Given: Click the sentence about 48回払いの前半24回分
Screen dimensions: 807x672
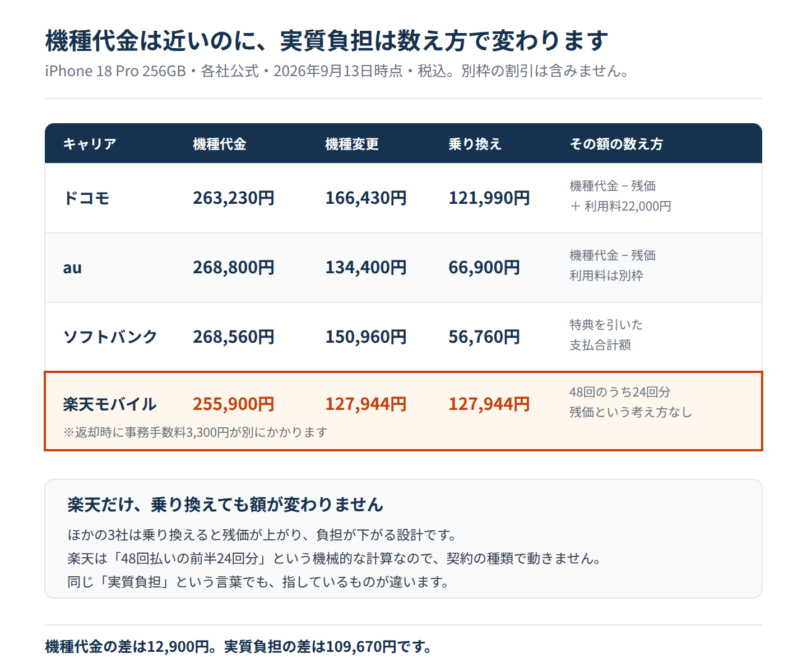Looking at the screenshot, I should pos(335,558).
